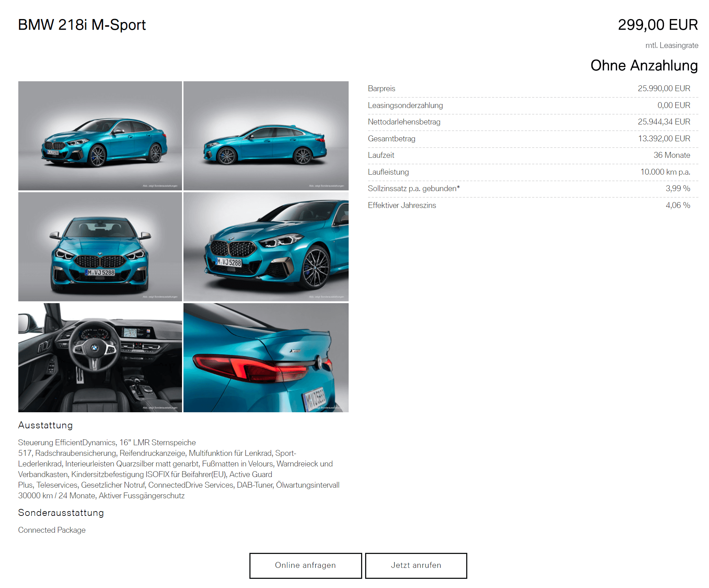Select the 13.392,00 EUR value
Viewport: 709px width, 588px height.
(x=664, y=139)
